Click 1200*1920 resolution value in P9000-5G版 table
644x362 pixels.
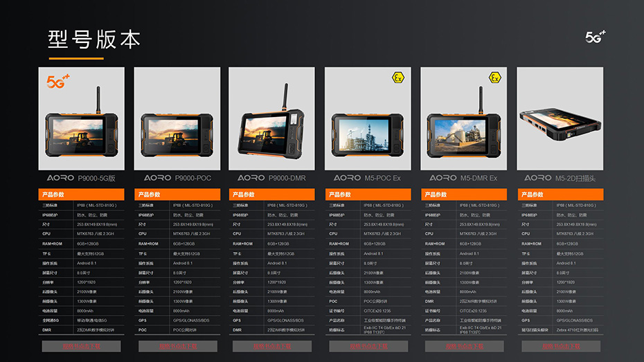click(x=86, y=282)
